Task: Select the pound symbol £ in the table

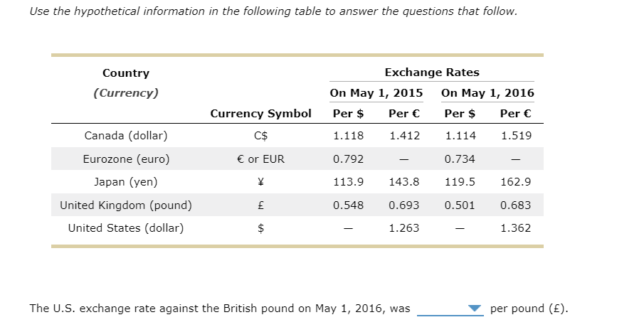Action: tap(260, 205)
